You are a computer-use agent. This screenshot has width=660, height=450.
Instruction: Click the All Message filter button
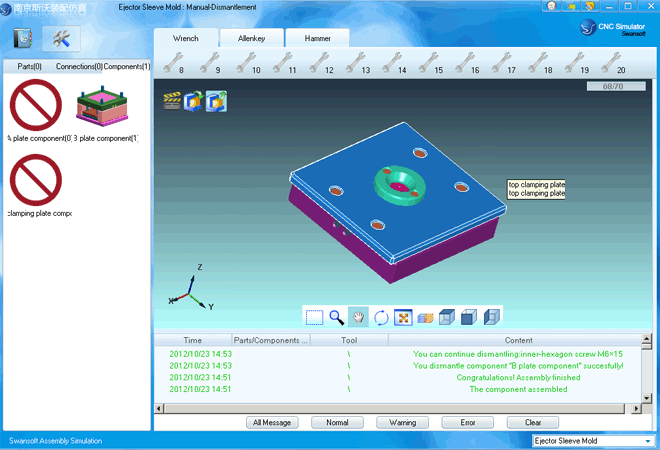tap(272, 422)
